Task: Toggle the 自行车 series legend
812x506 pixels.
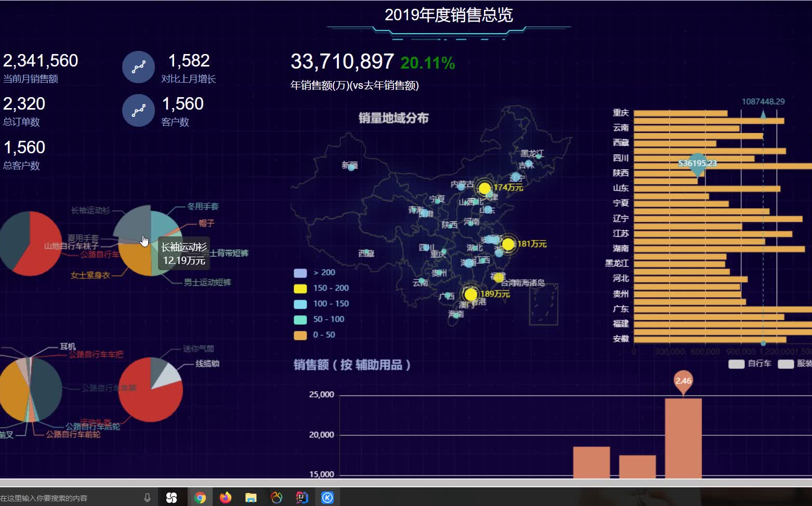Action: click(750, 364)
